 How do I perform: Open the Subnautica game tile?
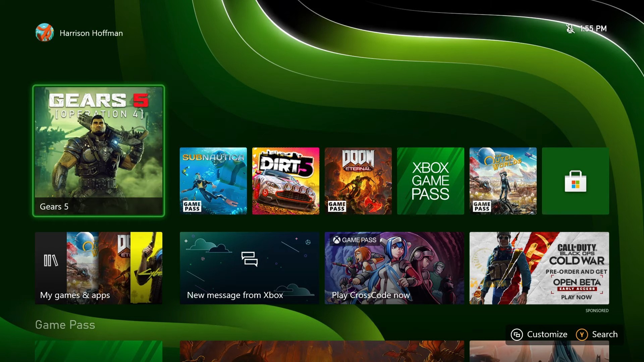coord(213,181)
